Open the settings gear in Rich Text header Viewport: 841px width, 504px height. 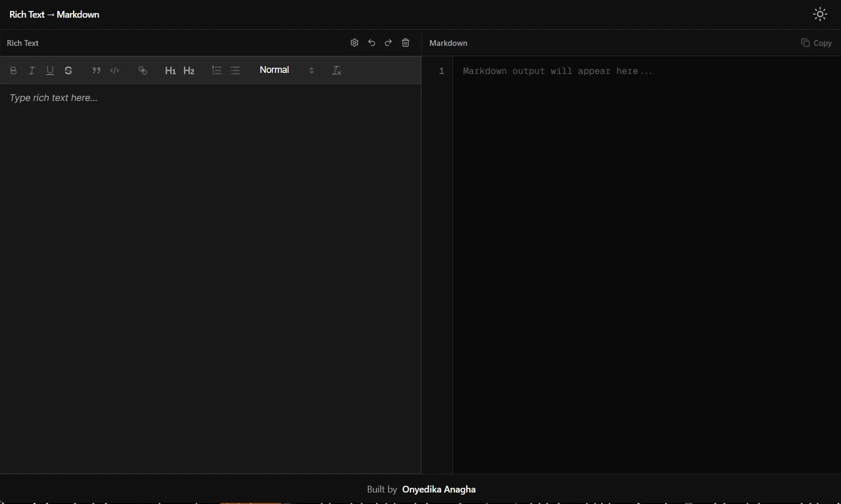click(354, 43)
